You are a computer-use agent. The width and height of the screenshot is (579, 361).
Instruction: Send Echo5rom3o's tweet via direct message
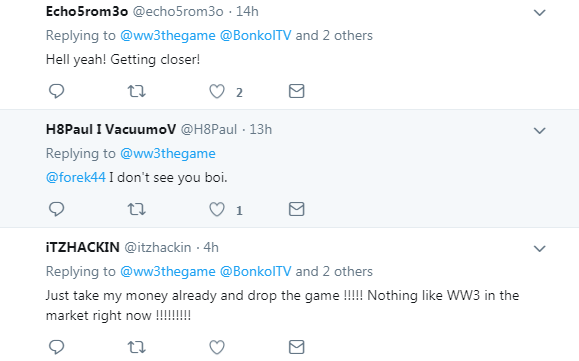coord(297,91)
